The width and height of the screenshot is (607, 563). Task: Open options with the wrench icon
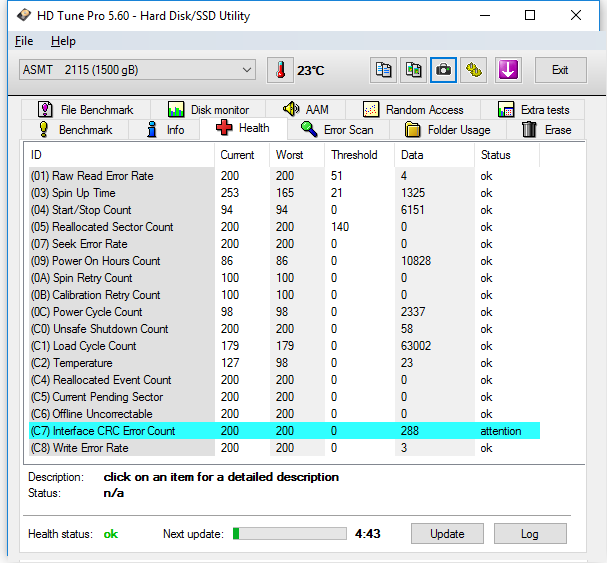pyautogui.click(x=474, y=70)
